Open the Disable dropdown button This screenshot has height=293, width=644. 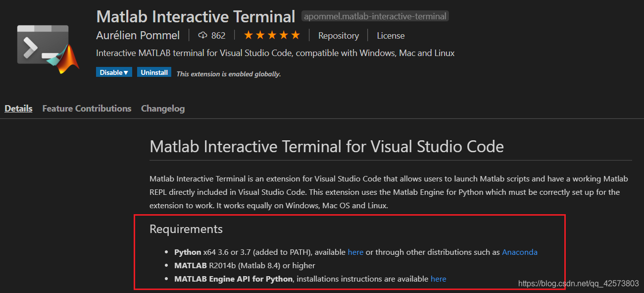pos(114,72)
